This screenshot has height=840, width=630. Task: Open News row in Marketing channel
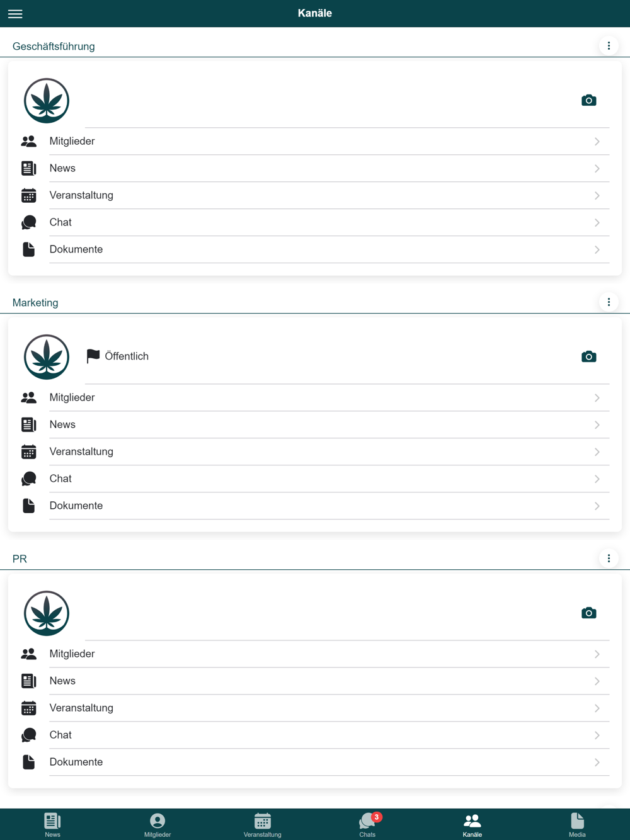pyautogui.click(x=315, y=424)
